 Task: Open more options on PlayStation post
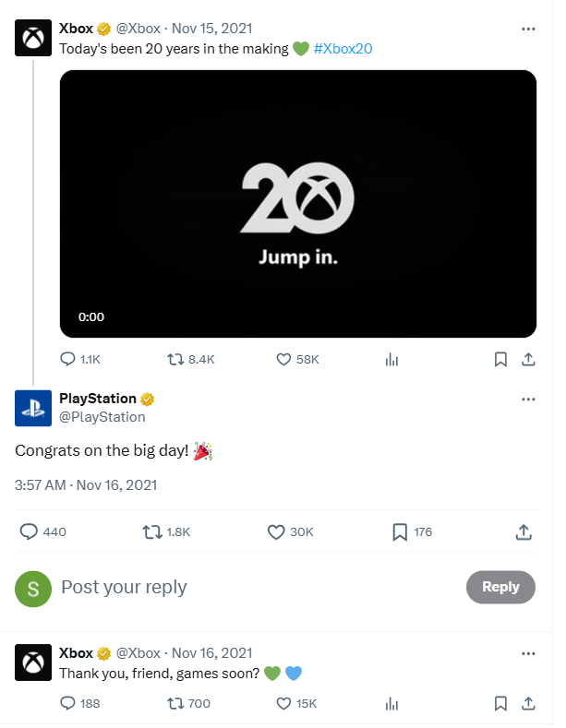click(528, 399)
